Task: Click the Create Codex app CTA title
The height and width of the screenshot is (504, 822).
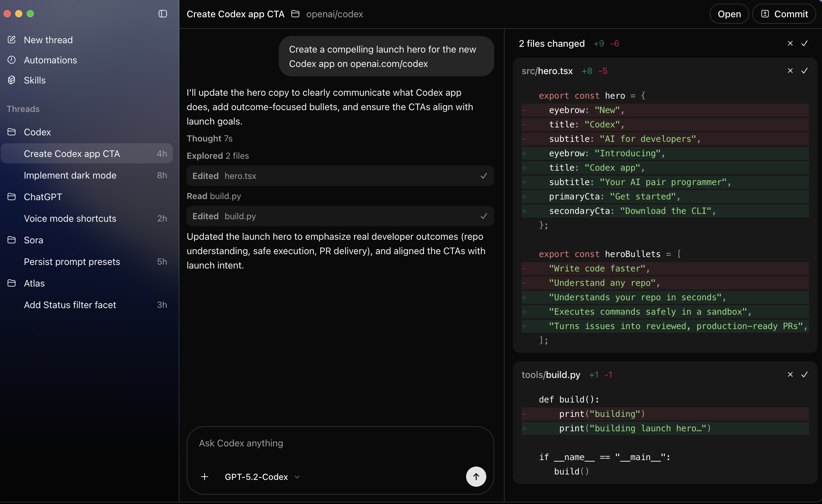Action: coord(236,14)
